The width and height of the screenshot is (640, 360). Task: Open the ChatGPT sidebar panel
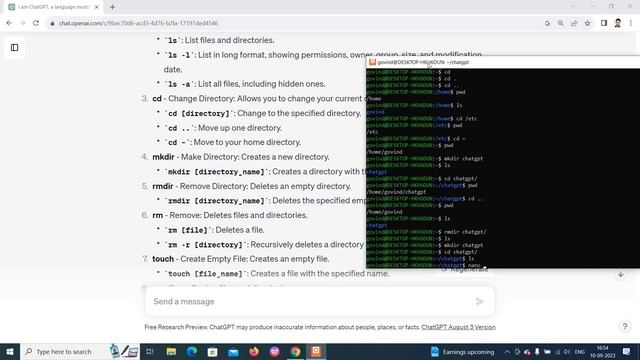(14, 48)
